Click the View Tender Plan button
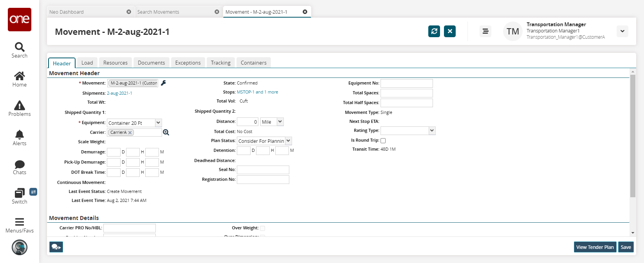 click(595, 247)
